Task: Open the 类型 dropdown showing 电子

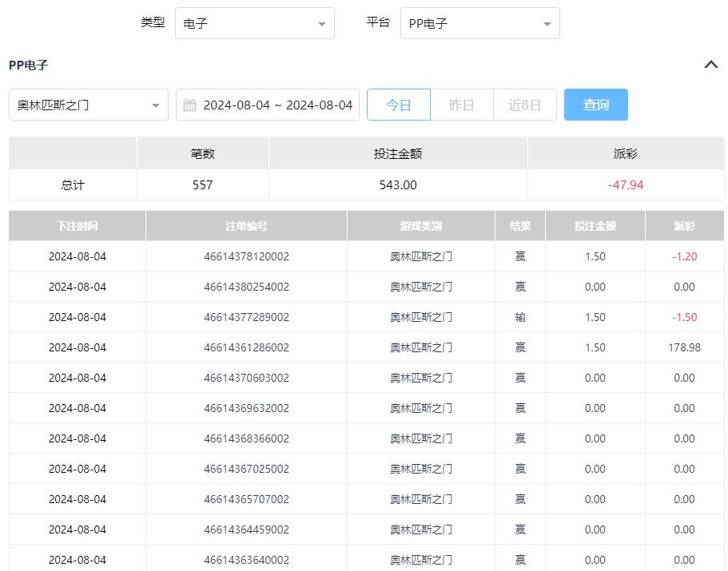Action: click(254, 24)
